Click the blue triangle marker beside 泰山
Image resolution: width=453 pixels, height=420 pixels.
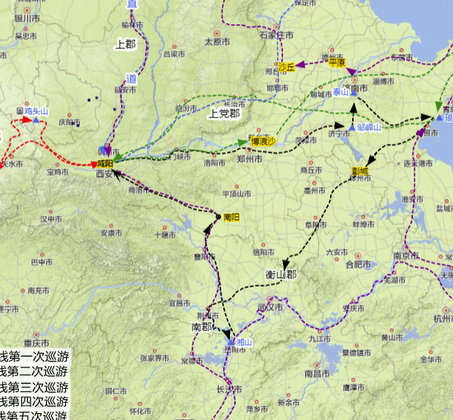coord(354,93)
